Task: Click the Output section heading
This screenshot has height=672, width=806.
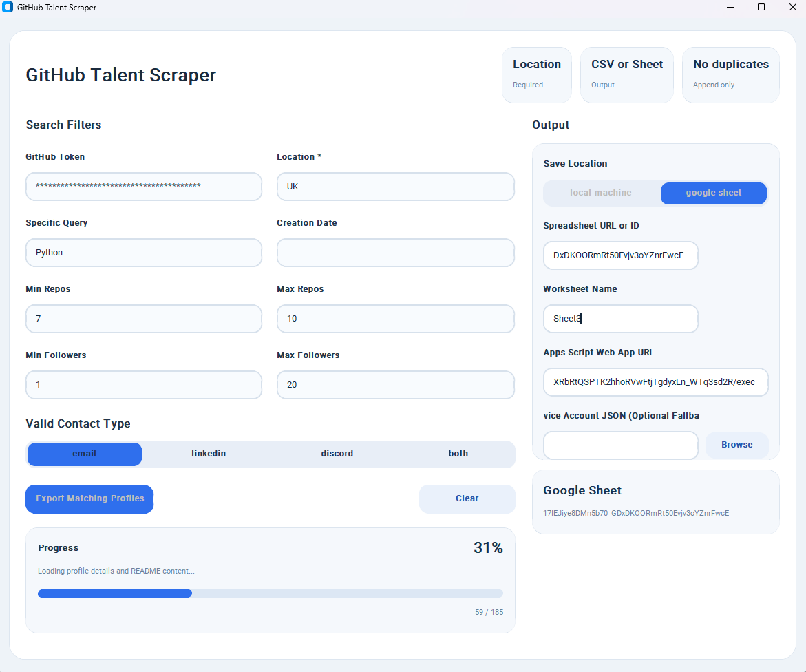Action: click(x=551, y=125)
